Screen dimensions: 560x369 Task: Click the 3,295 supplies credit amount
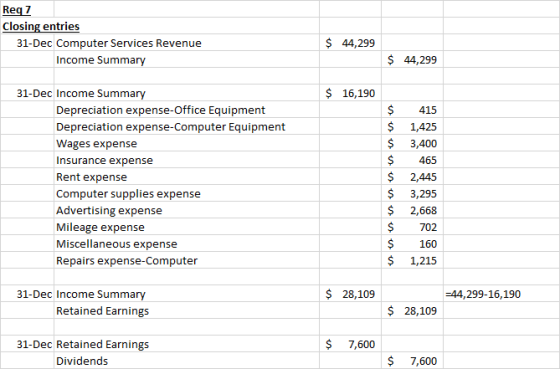pos(412,194)
